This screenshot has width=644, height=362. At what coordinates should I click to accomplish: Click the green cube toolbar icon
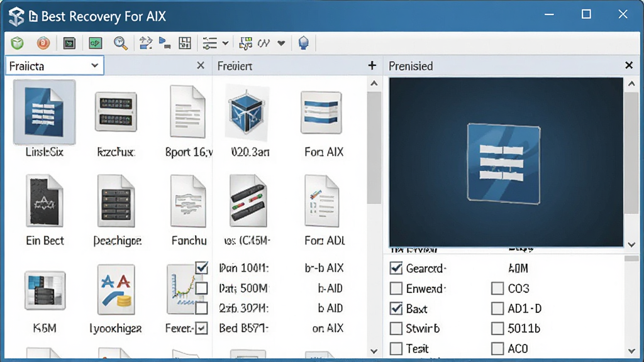(17, 43)
